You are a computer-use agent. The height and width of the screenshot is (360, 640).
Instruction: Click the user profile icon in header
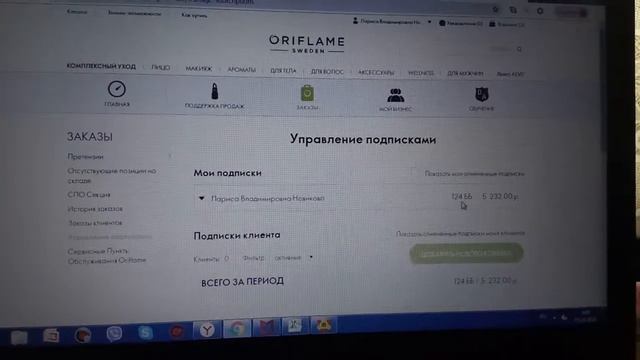(355, 20)
